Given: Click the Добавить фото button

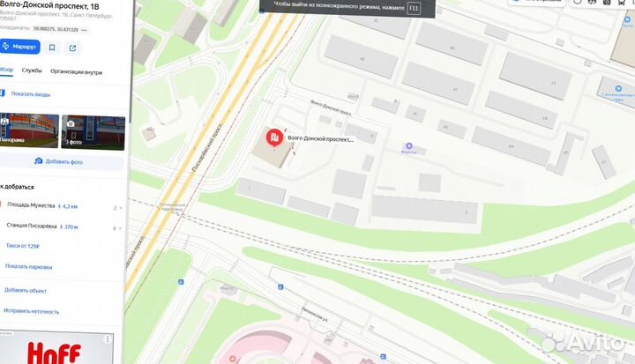Looking at the screenshot, I should point(60,161).
